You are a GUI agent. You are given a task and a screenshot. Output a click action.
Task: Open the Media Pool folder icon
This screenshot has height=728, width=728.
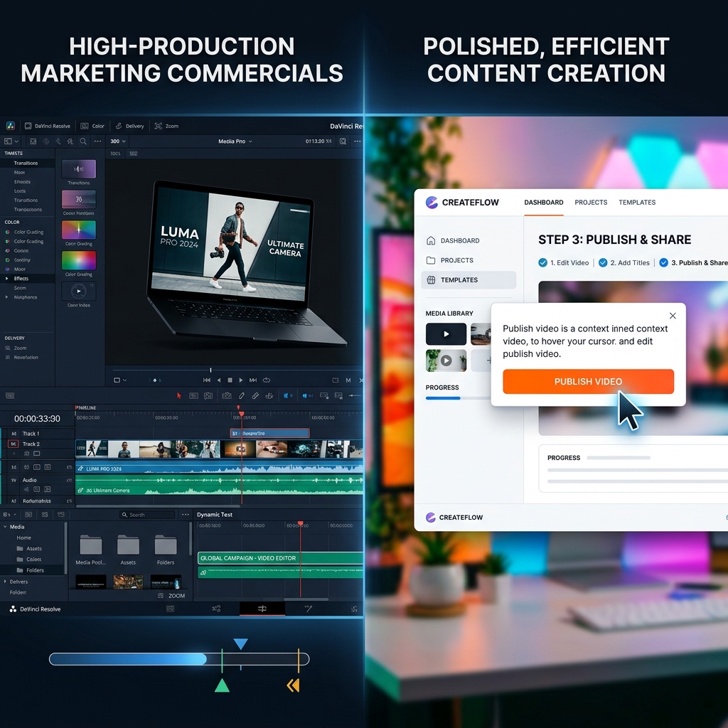tap(91, 545)
